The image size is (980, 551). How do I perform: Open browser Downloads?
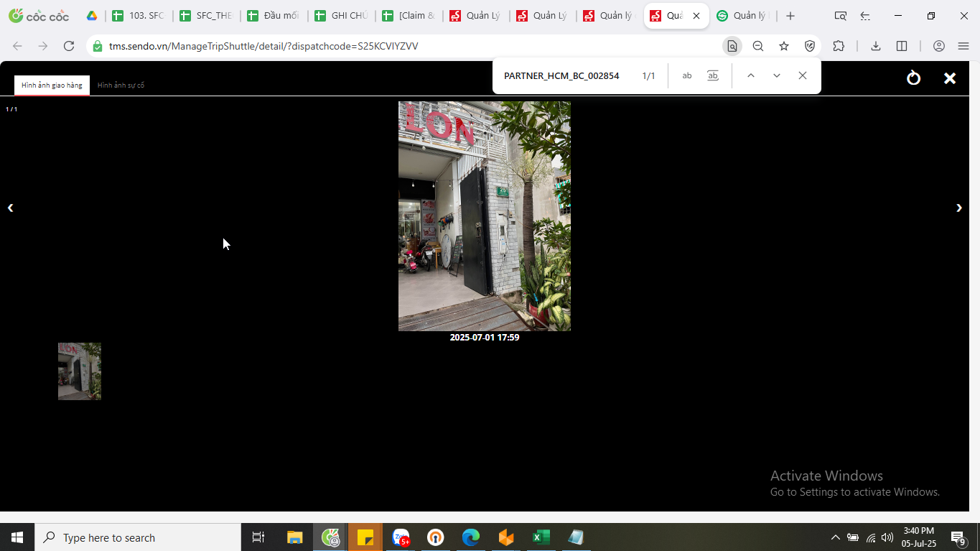coord(876,46)
